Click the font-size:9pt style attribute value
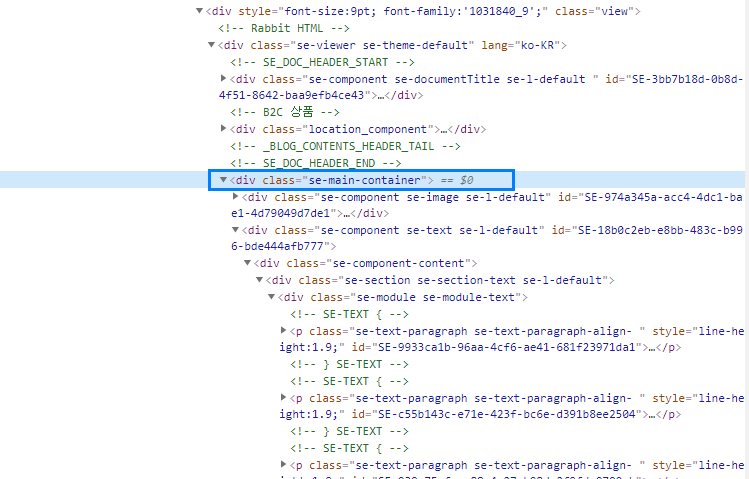 [x=325, y=11]
